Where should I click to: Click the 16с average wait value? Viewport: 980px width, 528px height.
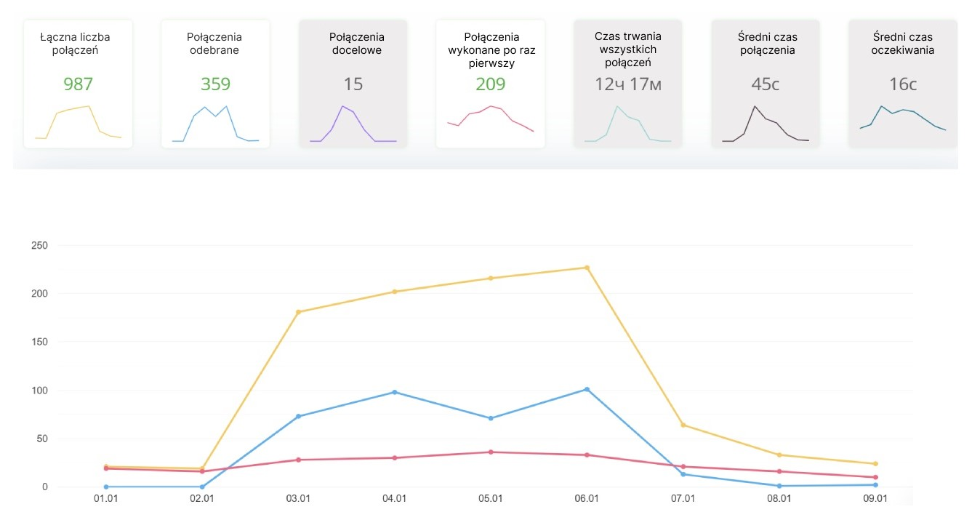[903, 84]
